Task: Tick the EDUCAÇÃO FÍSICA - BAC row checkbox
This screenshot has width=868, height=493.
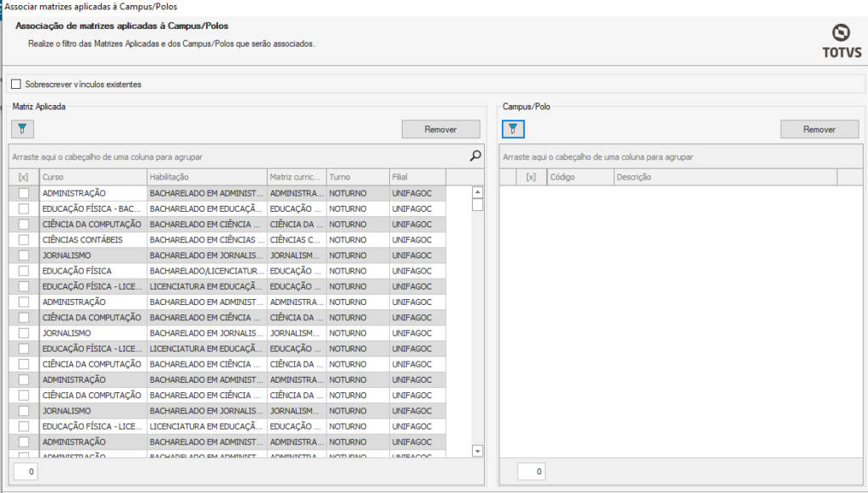Action: click(24, 208)
